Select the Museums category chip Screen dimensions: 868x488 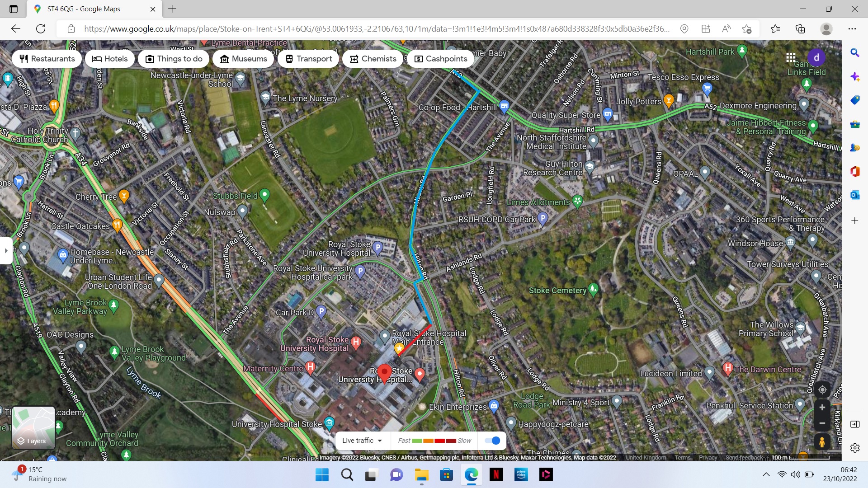point(243,59)
